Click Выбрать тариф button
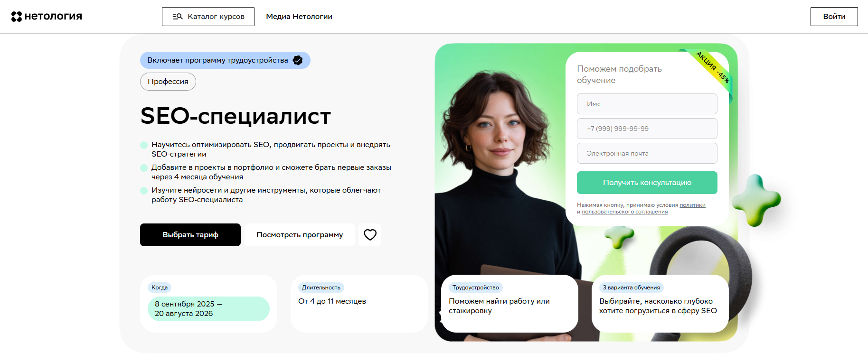Viewport: 868px width, 362px height. point(190,235)
